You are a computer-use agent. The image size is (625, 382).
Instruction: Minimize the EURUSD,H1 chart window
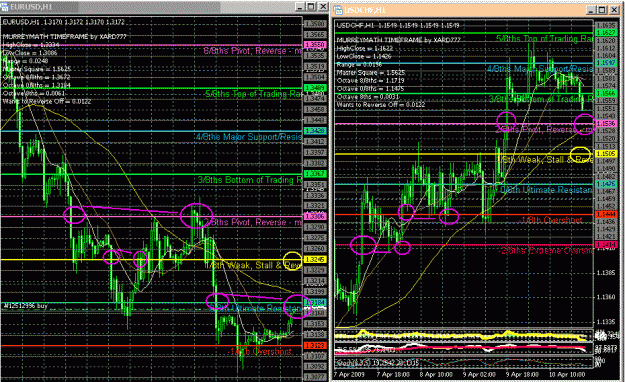pos(301,7)
